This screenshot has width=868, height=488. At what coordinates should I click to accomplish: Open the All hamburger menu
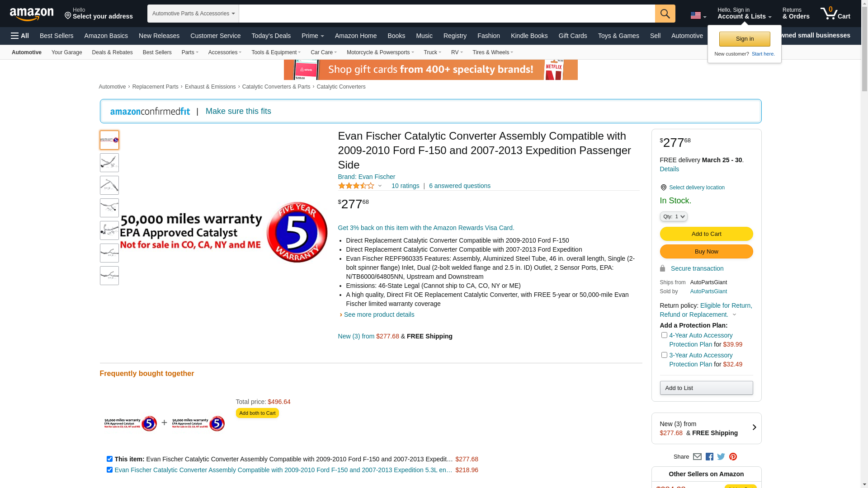(x=20, y=36)
